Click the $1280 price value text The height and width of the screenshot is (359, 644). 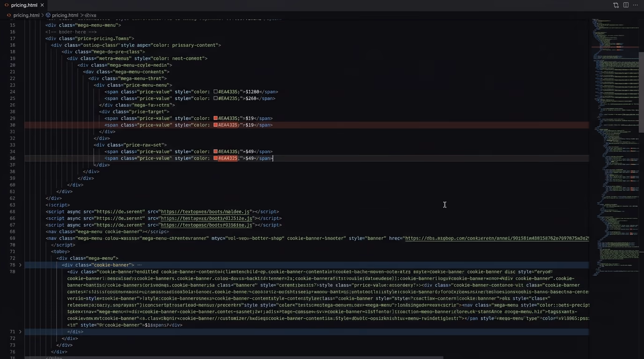pos(252,92)
